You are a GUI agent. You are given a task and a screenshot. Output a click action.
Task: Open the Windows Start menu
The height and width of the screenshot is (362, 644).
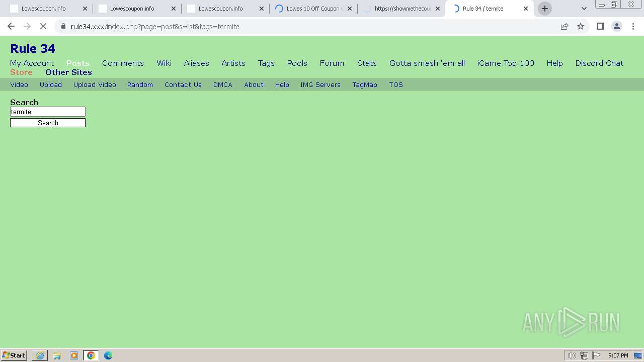[14, 355]
